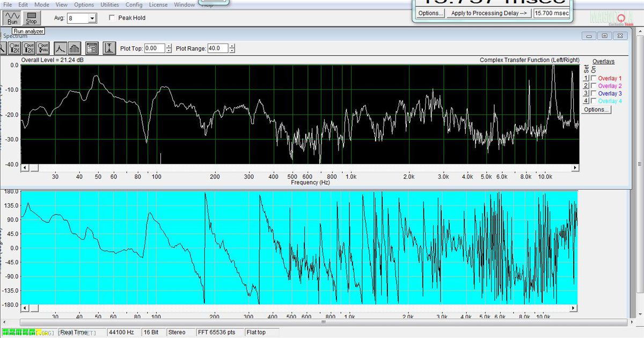The height and width of the screenshot is (338, 644).
Task: Click the Plot Top value field
Action: click(155, 48)
